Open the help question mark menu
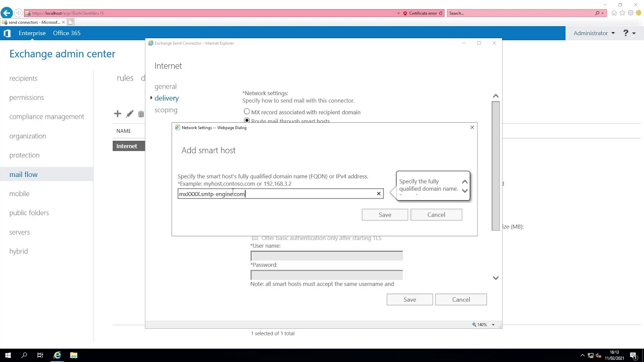This screenshot has height=362, width=644. pos(629,33)
